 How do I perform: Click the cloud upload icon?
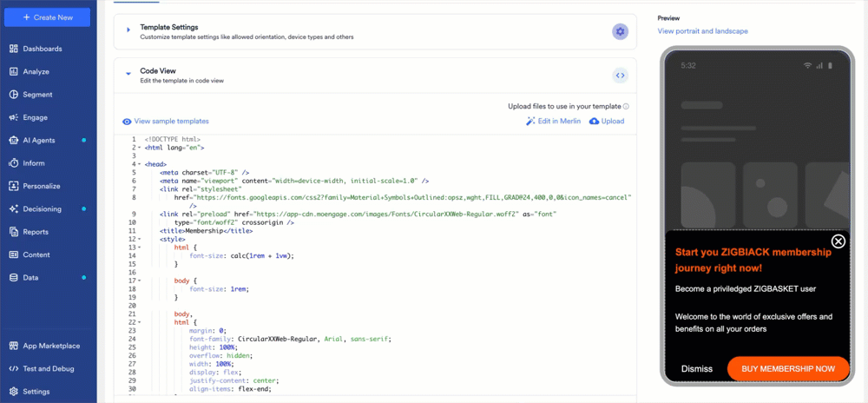(594, 122)
